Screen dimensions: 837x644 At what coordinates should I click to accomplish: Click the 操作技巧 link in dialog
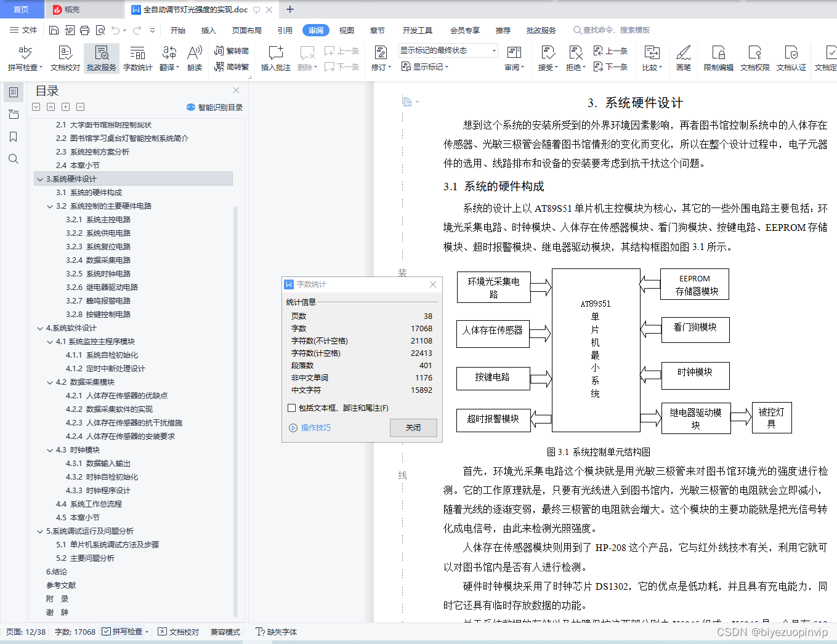point(310,427)
